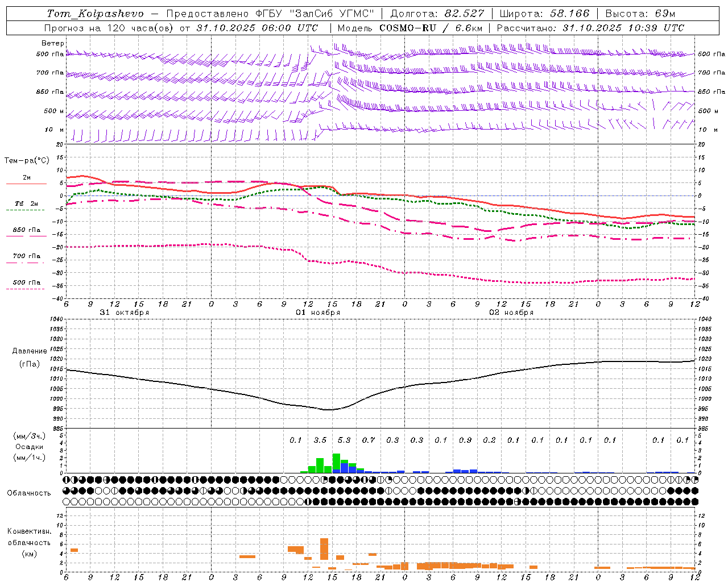Viewport: 728px width, 582px height.
Task: Click the (мм/1ч.) units label
Action: [29, 458]
